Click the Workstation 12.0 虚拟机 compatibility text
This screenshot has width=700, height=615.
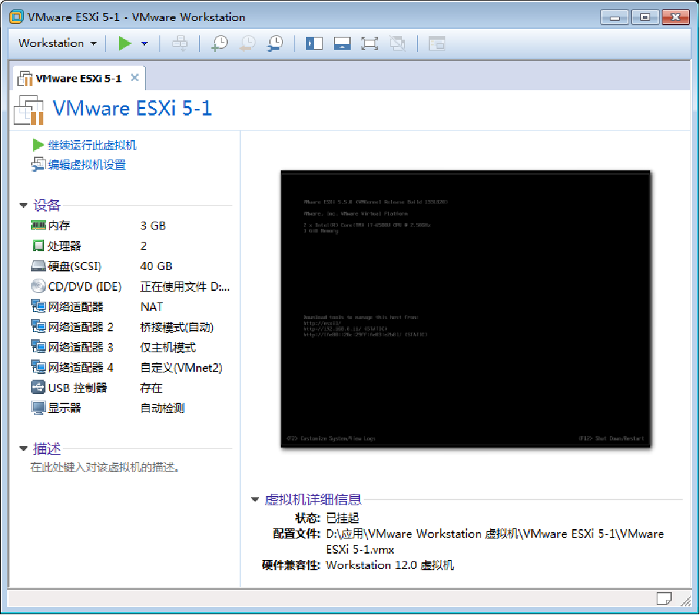click(390, 565)
